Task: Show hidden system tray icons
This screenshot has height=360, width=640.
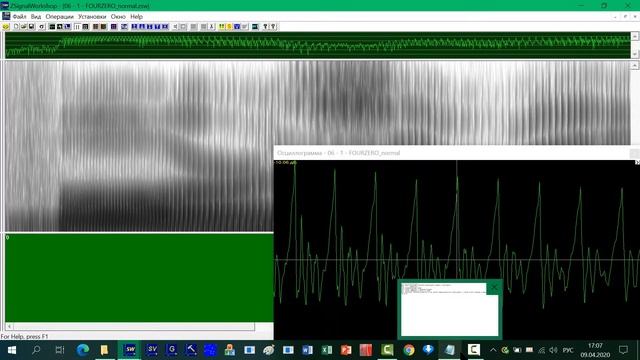Action: pyautogui.click(x=493, y=350)
